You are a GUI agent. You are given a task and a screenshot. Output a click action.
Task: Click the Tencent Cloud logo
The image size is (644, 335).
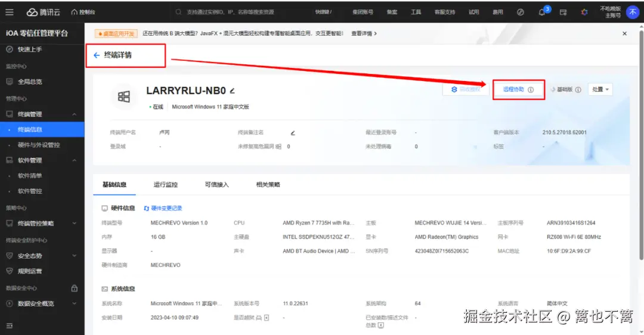click(44, 13)
